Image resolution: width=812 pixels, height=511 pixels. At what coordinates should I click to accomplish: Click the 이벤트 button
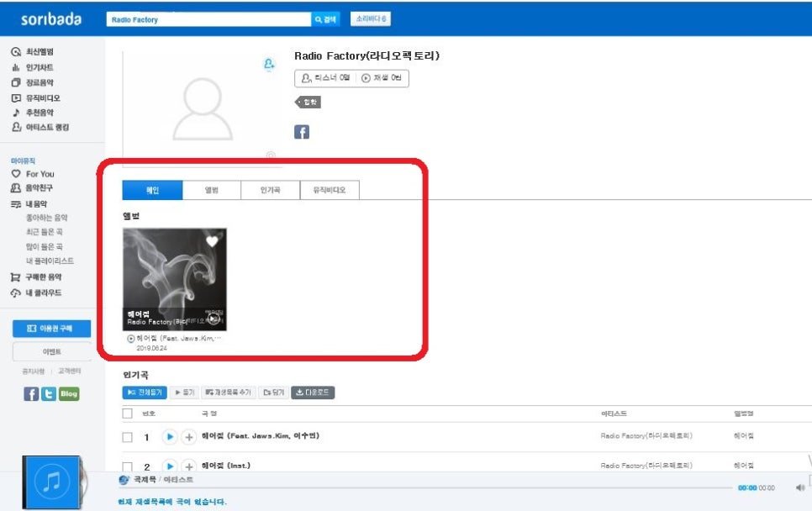point(52,351)
